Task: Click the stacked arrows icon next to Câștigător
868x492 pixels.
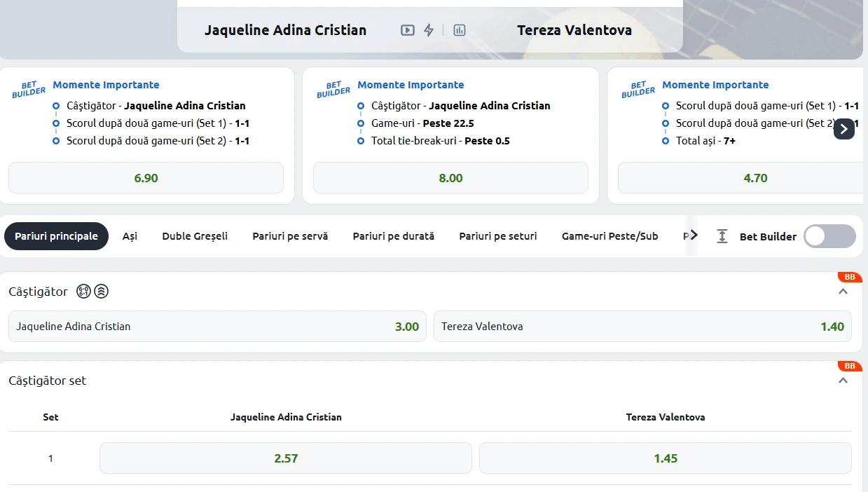Action: point(102,292)
